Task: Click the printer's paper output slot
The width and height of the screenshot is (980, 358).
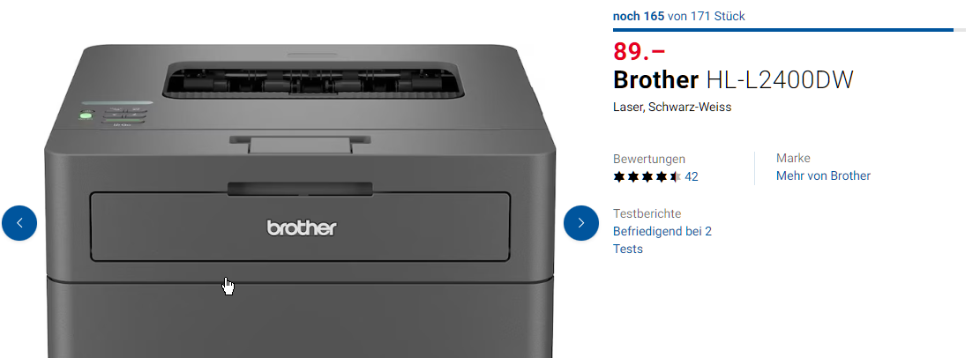Action: click(314, 80)
